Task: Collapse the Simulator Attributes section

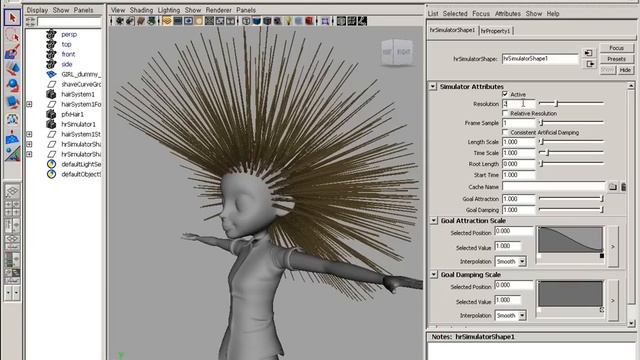Action: (433, 87)
